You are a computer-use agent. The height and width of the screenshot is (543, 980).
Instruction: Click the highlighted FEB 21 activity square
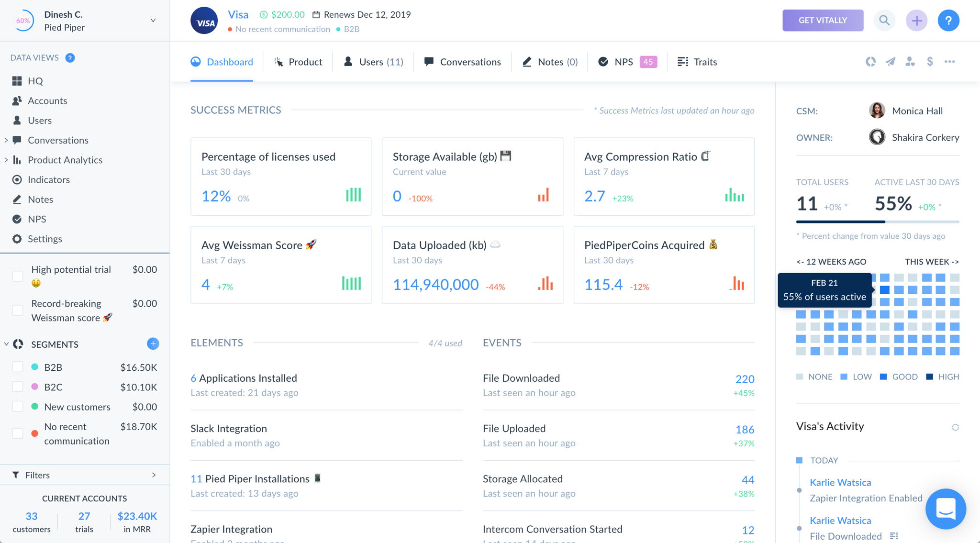click(x=884, y=289)
